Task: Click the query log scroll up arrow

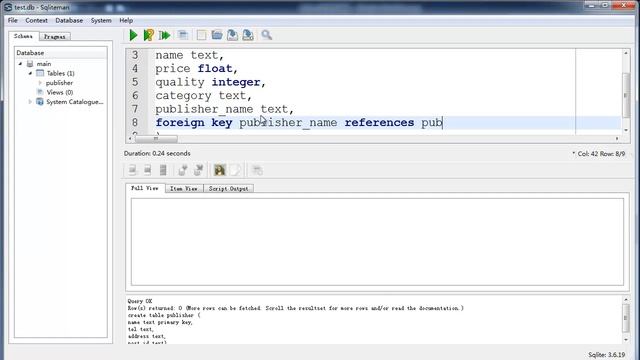Action: coord(626,300)
